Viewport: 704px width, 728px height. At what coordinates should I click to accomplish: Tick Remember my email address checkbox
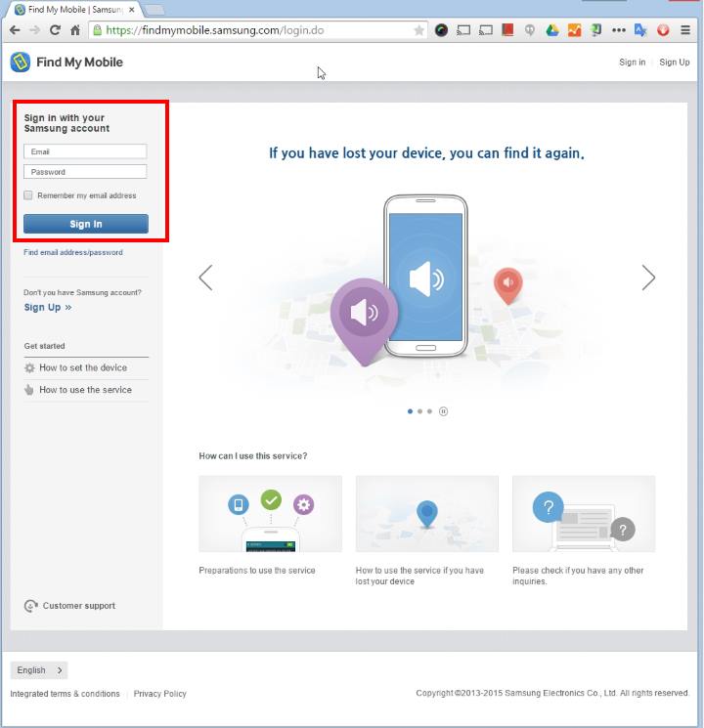pos(28,195)
